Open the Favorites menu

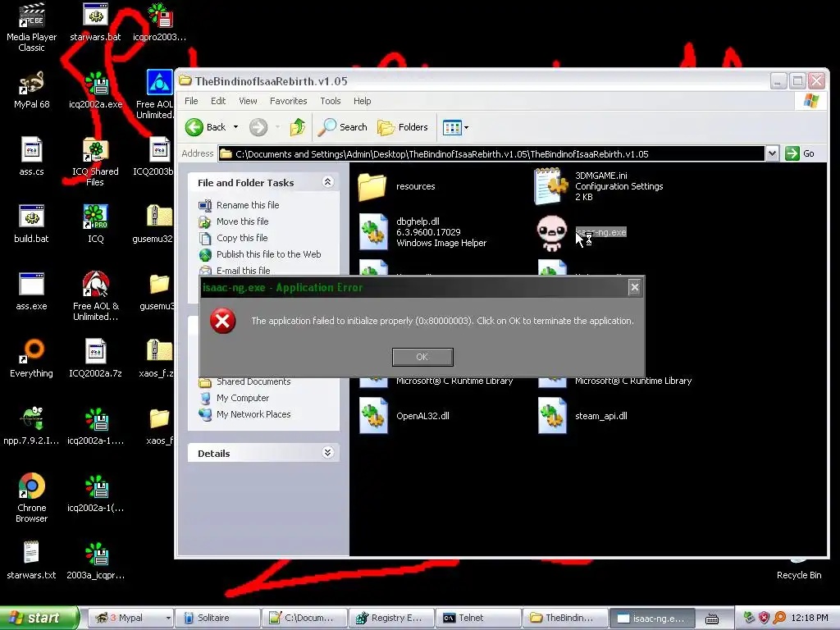288,101
